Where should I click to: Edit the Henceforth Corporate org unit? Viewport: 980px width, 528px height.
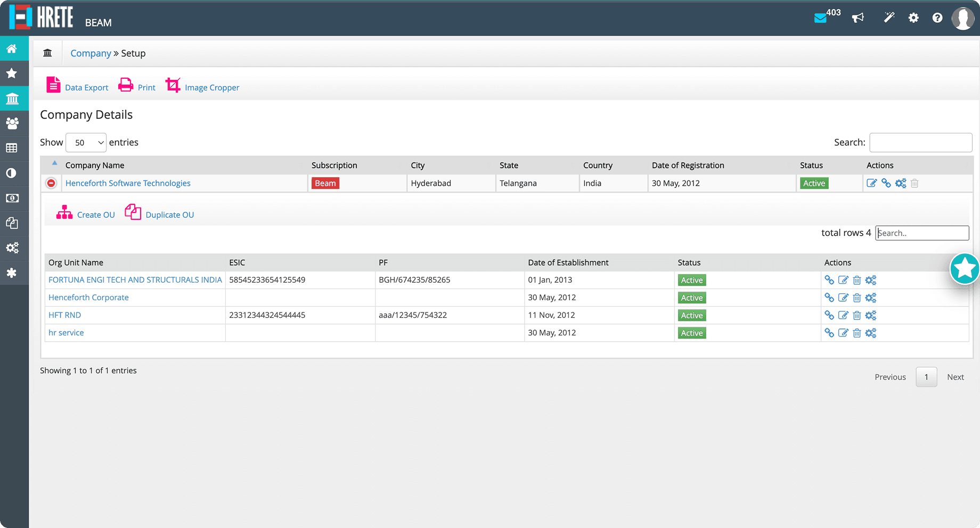[x=843, y=298]
